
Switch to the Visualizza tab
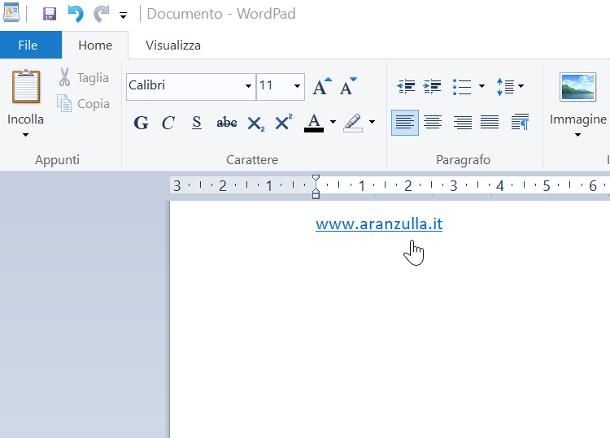(173, 45)
